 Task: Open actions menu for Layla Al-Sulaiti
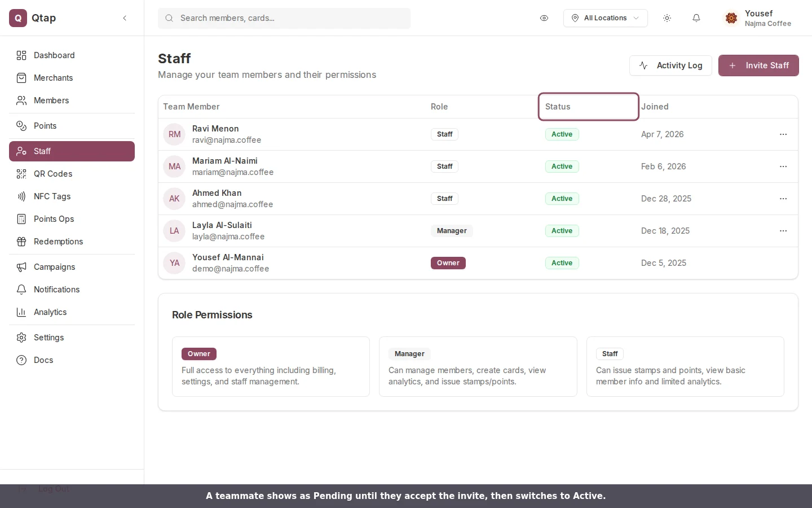(783, 231)
